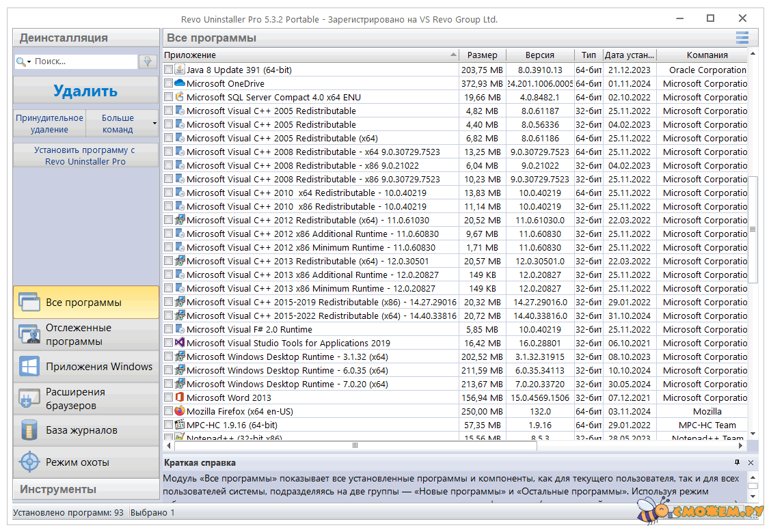Check the Microsoft OneDrive checkbox
The image size is (771, 532).
(169, 83)
